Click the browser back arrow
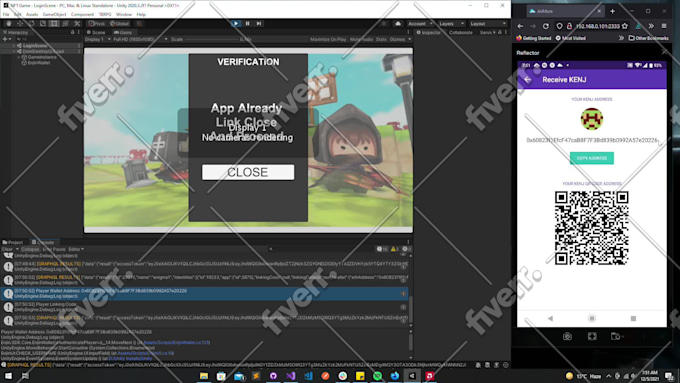 pyautogui.click(x=520, y=26)
